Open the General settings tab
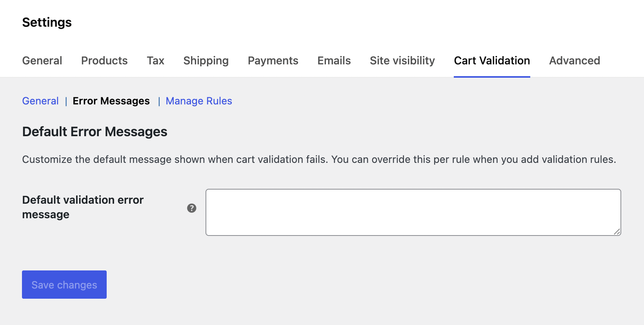 (x=42, y=60)
